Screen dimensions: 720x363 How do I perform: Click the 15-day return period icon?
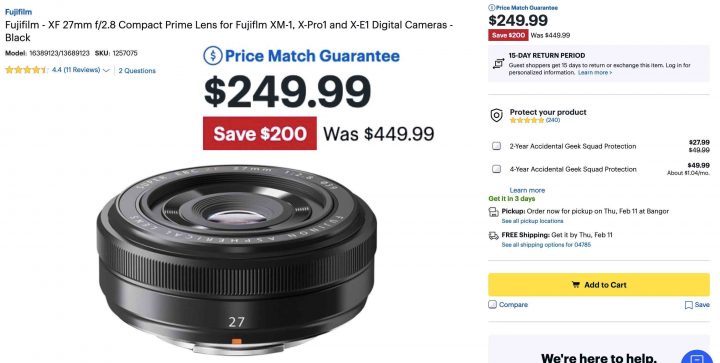(498, 64)
